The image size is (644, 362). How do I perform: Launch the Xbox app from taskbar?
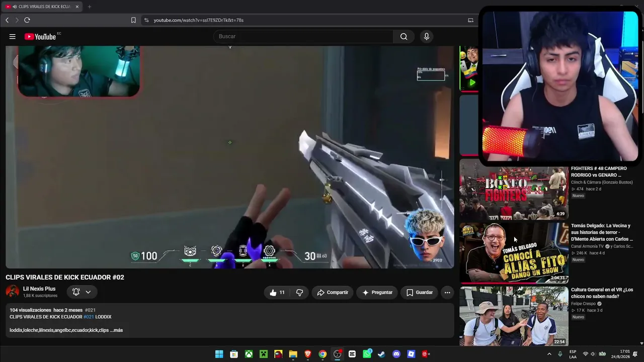click(x=249, y=354)
